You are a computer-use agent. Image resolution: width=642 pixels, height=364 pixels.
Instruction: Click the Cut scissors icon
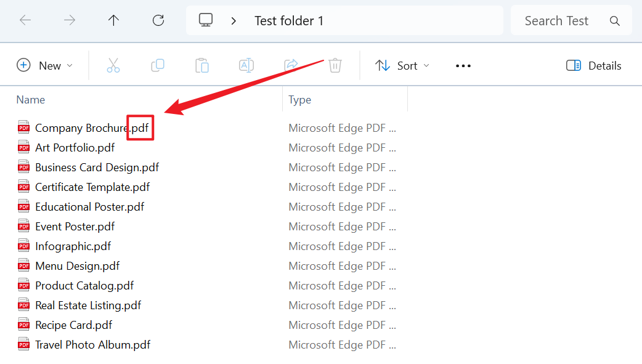113,65
